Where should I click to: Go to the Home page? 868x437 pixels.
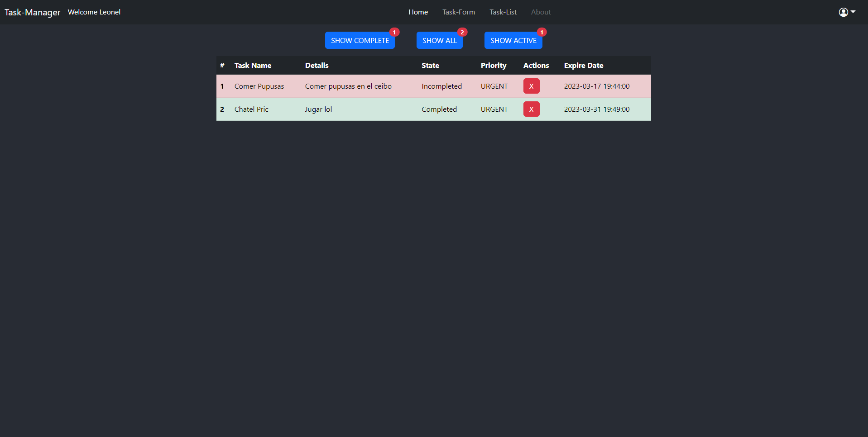(417, 12)
